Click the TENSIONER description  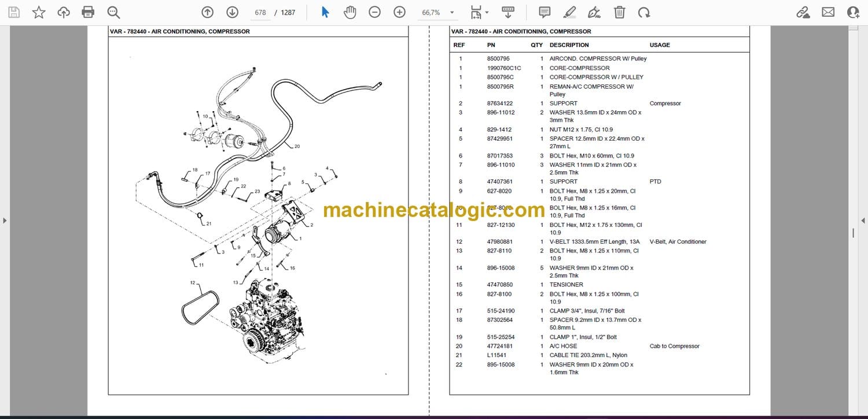click(x=567, y=285)
